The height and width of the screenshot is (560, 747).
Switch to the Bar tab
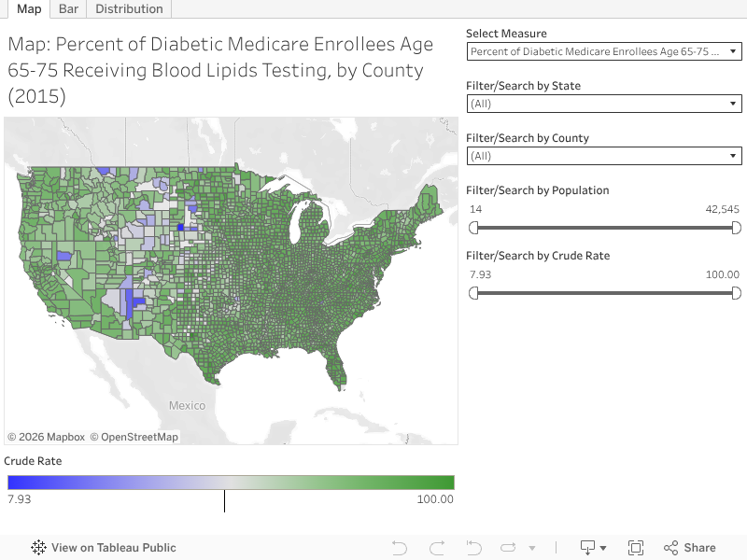(67, 9)
